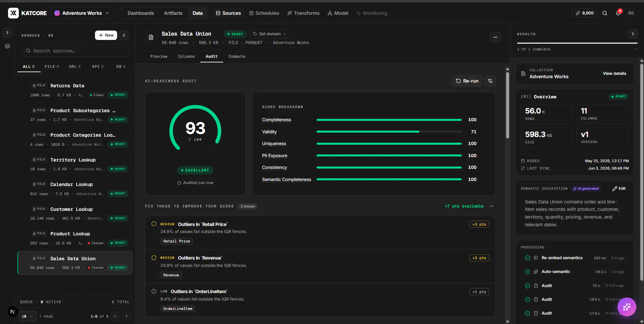This screenshot has height=324, width=644.
Task: Open the Adventure Works workspace dropdown
Action: coord(82,13)
